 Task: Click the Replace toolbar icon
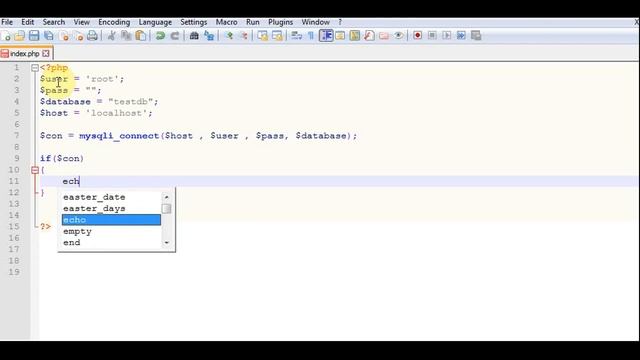point(209,36)
